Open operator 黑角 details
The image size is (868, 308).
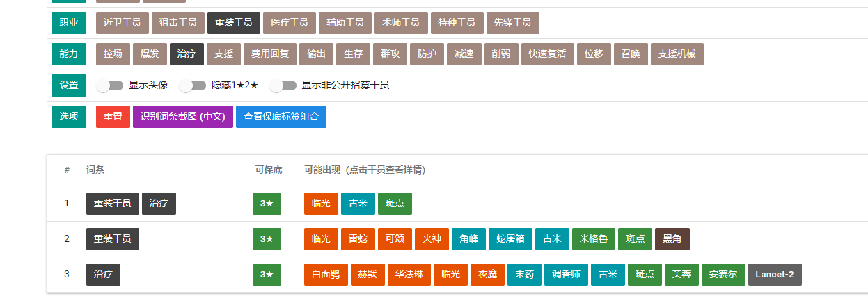point(672,239)
